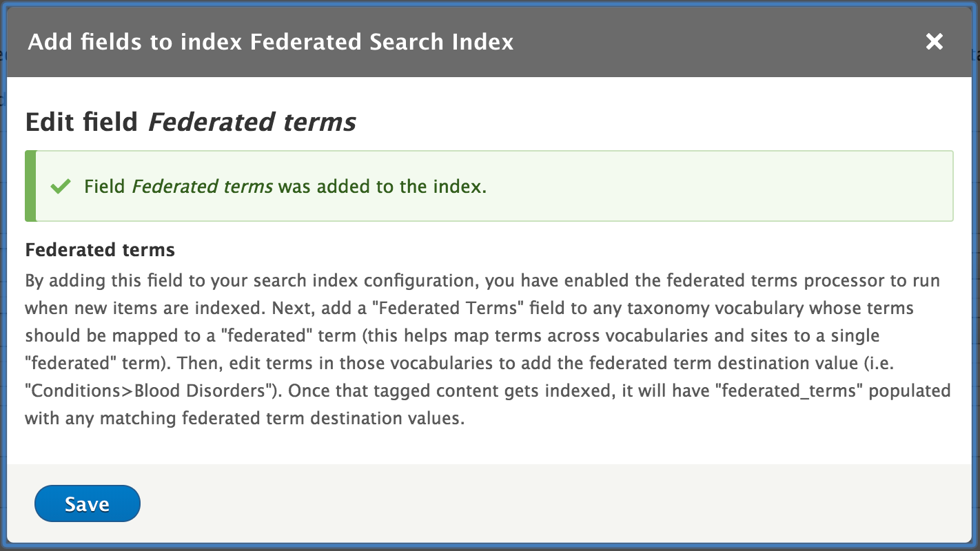Click italic 'Federated terms' in status message
980x551 pixels.
[202, 186]
